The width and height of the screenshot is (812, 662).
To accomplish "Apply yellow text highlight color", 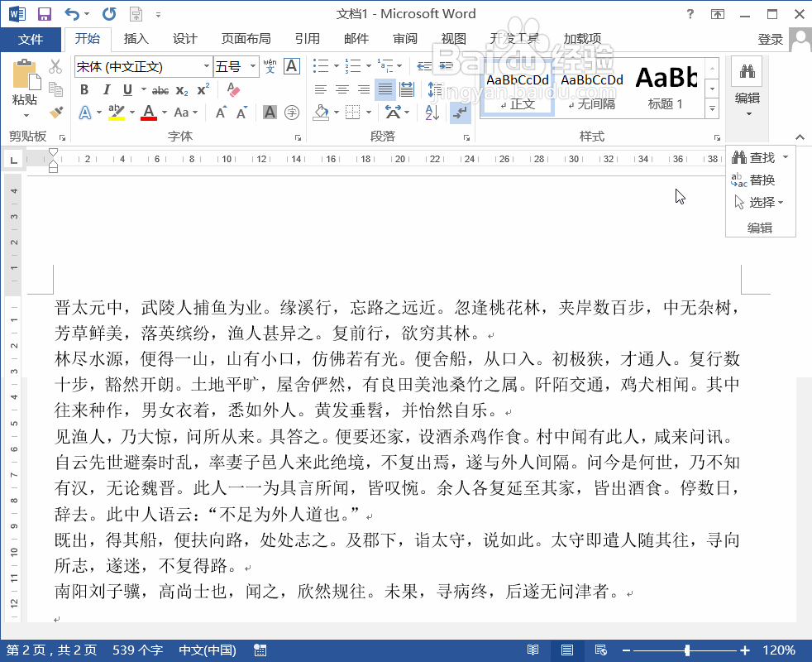I will pos(116,113).
